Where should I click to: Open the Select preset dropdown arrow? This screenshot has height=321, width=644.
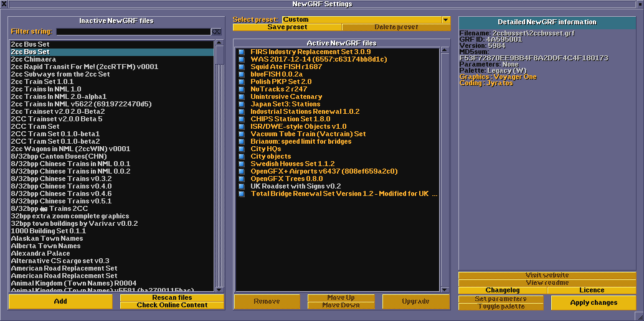click(x=446, y=19)
